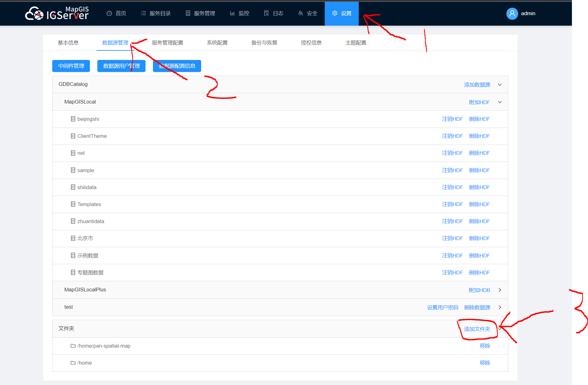The height and width of the screenshot is (385, 588).
Task: Click 移除 for /home/pan-spatial-map folder
Action: coord(485,346)
